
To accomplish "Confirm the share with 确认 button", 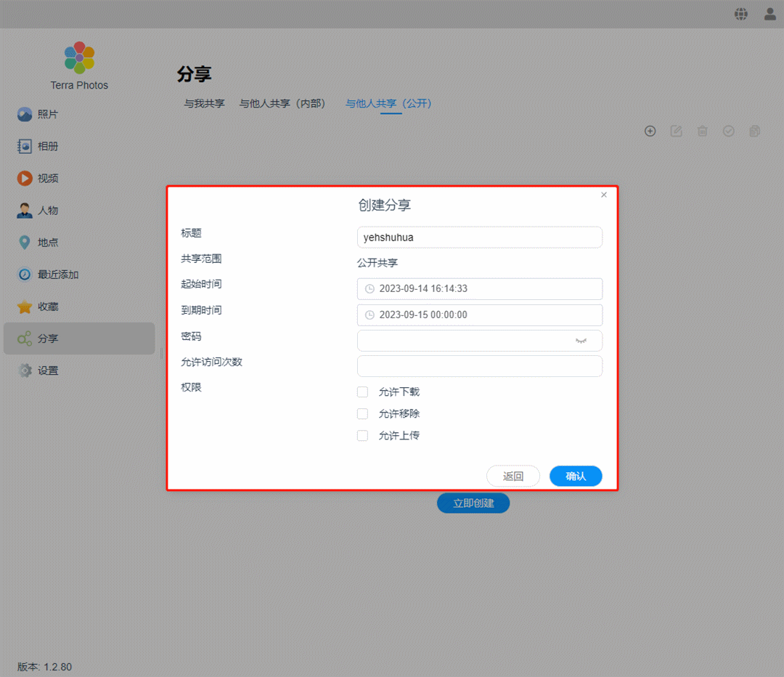I will point(576,476).
